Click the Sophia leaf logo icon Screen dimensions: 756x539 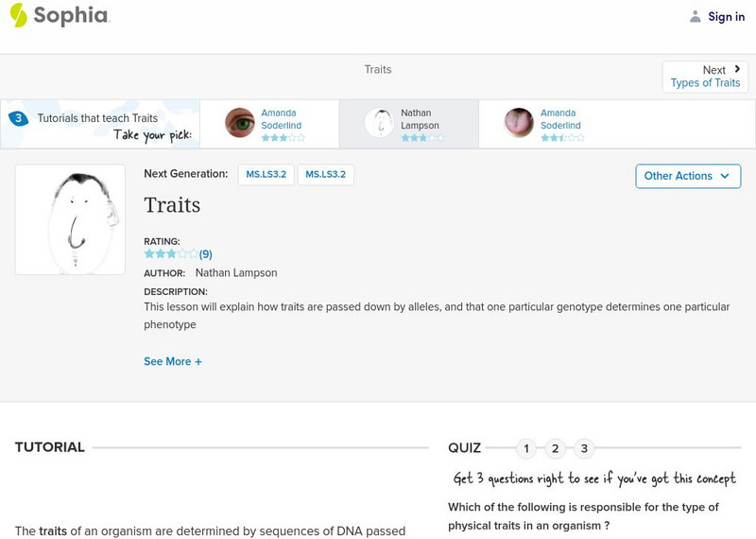(x=18, y=15)
